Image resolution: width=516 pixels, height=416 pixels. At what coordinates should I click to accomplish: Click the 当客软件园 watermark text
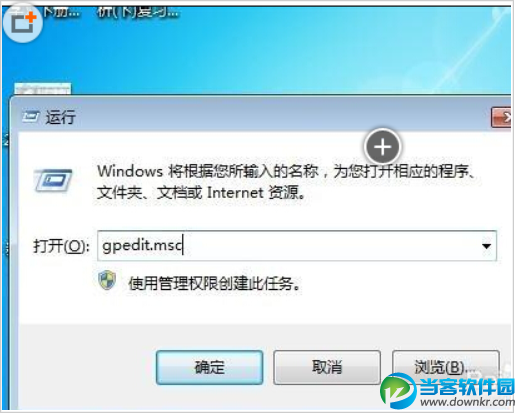click(x=467, y=387)
